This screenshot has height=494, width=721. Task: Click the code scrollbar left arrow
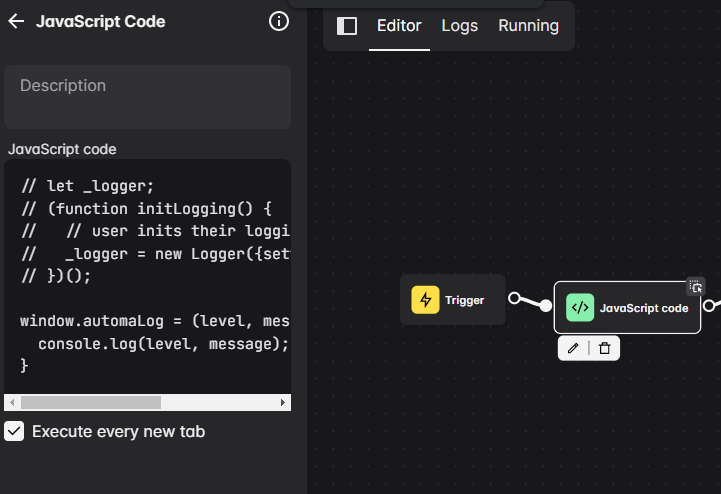point(12,402)
